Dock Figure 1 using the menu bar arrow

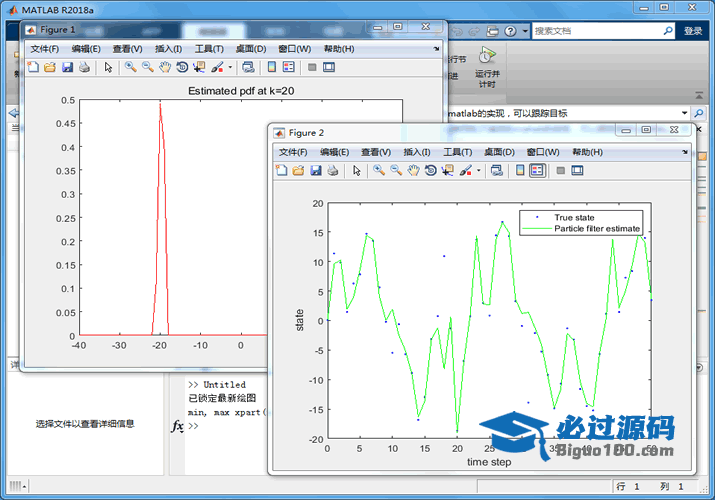pos(436,48)
